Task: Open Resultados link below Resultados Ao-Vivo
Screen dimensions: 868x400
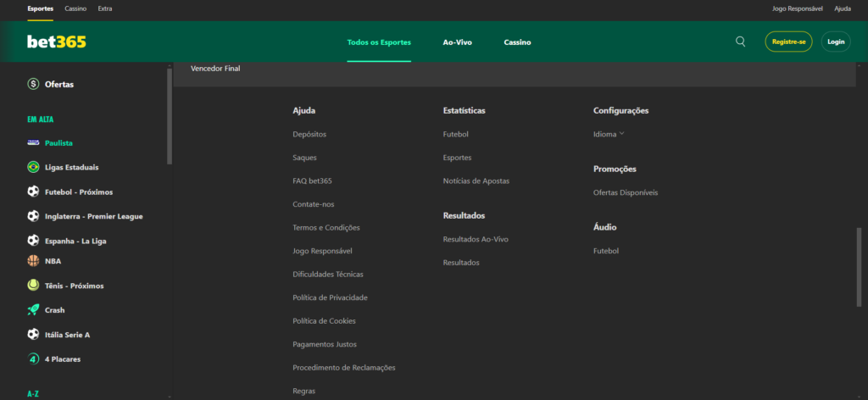Action: (461, 262)
